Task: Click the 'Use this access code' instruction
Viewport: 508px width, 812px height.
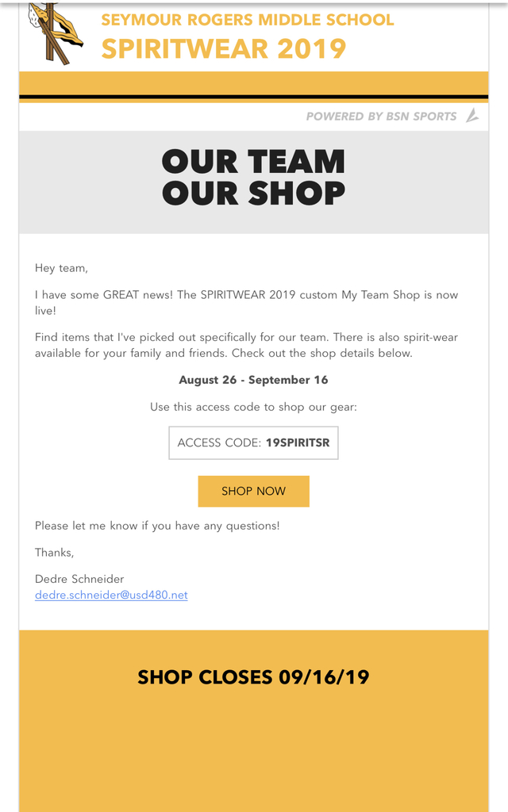Action: coord(253,407)
